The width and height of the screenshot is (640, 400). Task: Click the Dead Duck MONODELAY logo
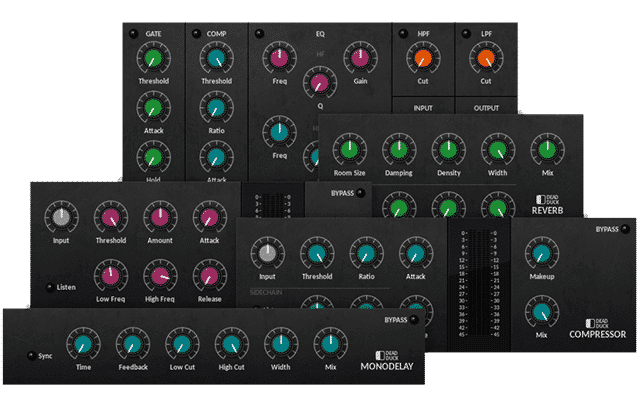(387, 361)
